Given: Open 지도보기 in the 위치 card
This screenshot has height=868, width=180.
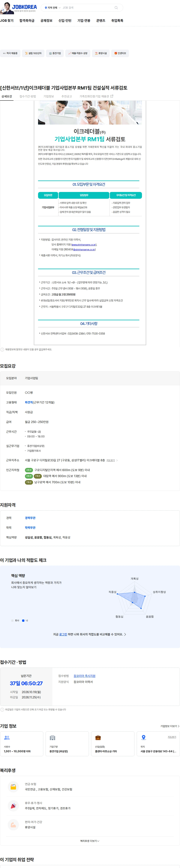Looking at the screenshot, I should (x=172, y=737).
